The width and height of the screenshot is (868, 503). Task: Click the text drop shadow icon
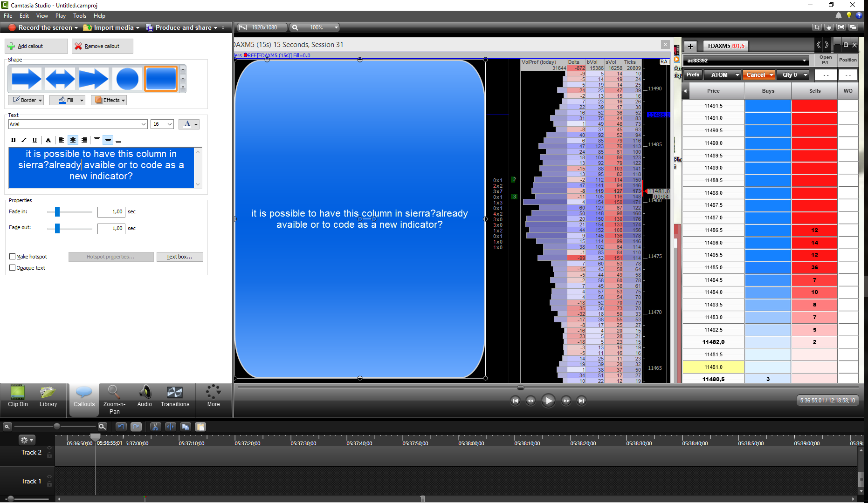[48, 140]
